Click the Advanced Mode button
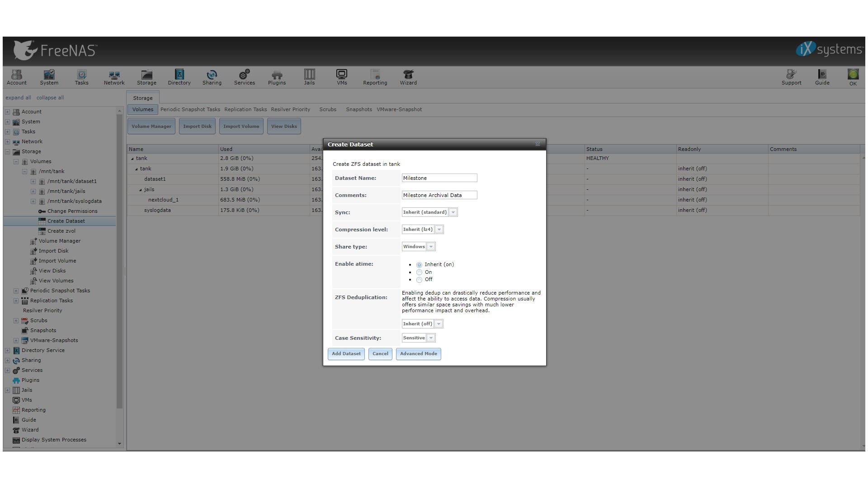 418,354
